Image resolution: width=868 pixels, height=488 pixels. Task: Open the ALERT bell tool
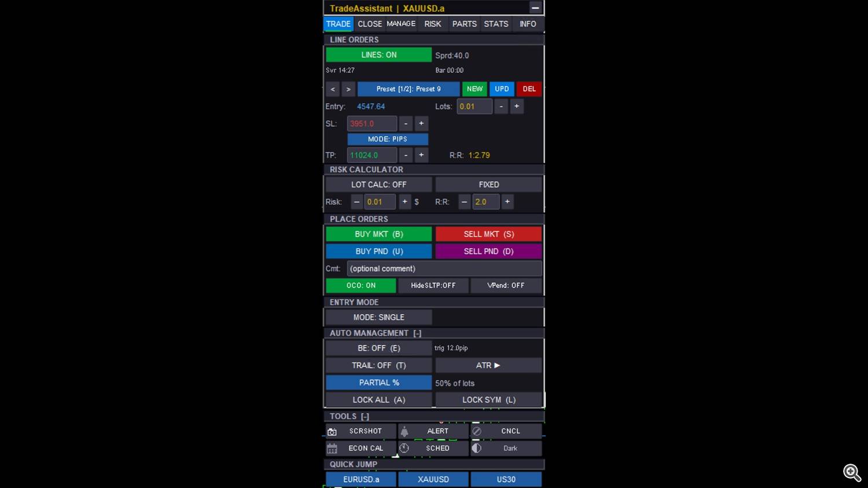pos(433,431)
